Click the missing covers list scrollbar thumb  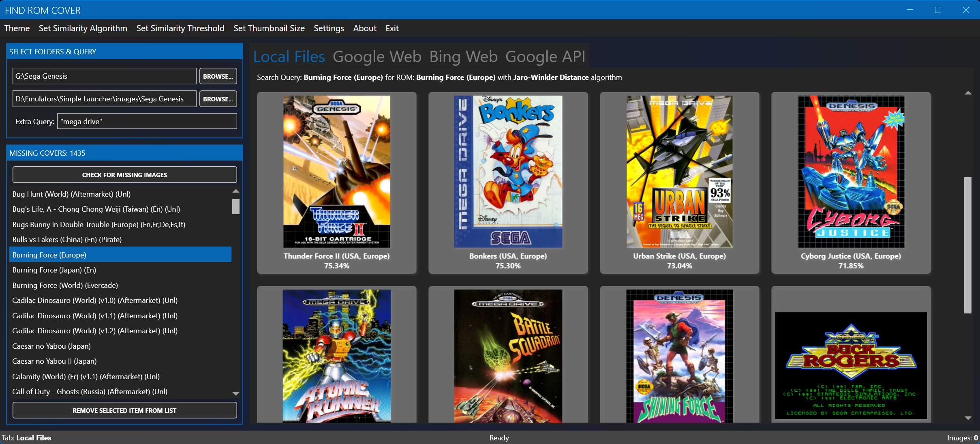[x=236, y=206]
